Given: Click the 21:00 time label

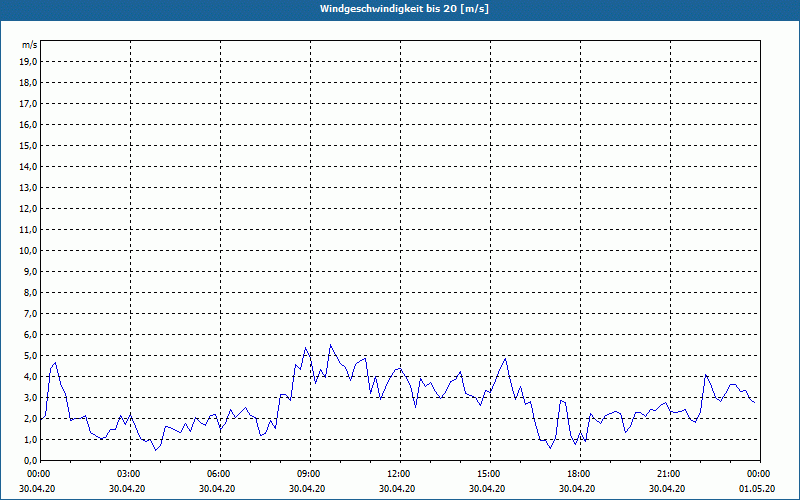Looking at the screenshot, I should [x=670, y=474].
